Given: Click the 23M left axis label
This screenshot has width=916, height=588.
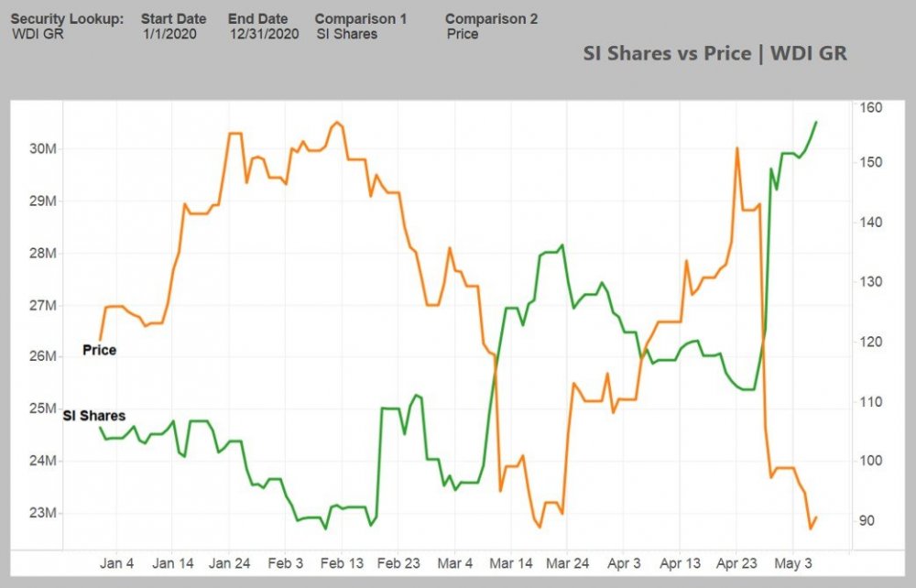Looking at the screenshot, I should (x=43, y=512).
